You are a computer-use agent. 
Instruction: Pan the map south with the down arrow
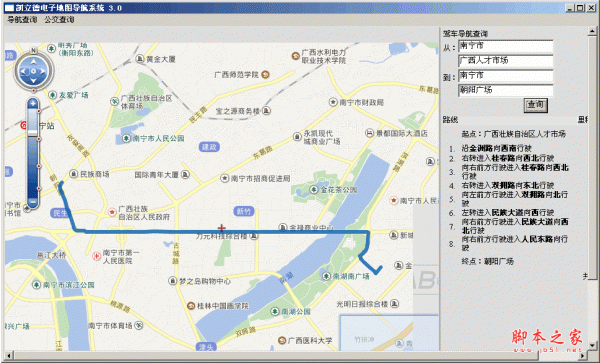[33, 80]
